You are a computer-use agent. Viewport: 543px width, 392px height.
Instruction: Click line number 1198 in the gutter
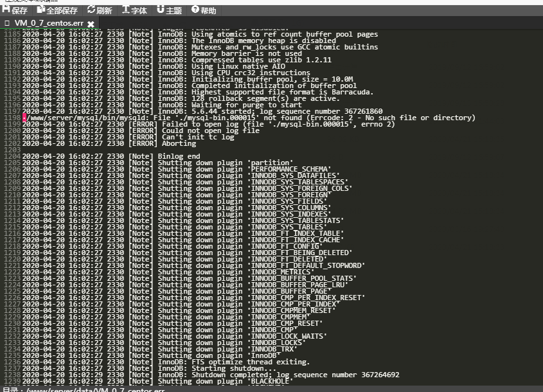[12, 118]
